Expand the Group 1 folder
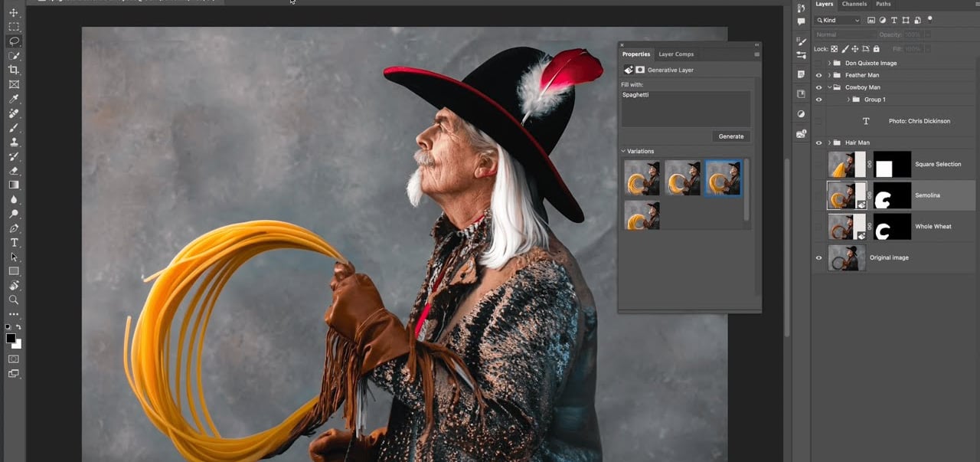980x462 pixels. click(848, 100)
